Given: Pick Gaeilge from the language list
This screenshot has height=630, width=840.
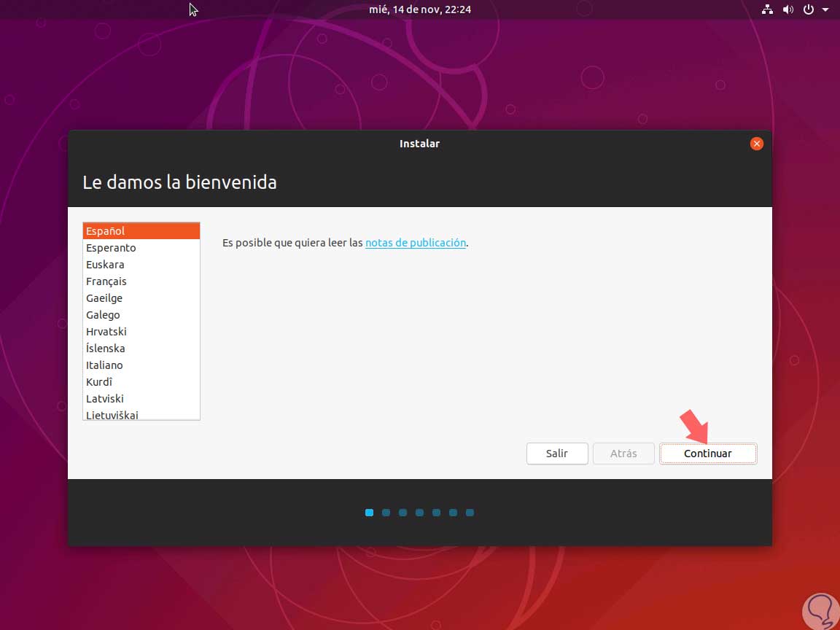Looking at the screenshot, I should [x=141, y=297].
